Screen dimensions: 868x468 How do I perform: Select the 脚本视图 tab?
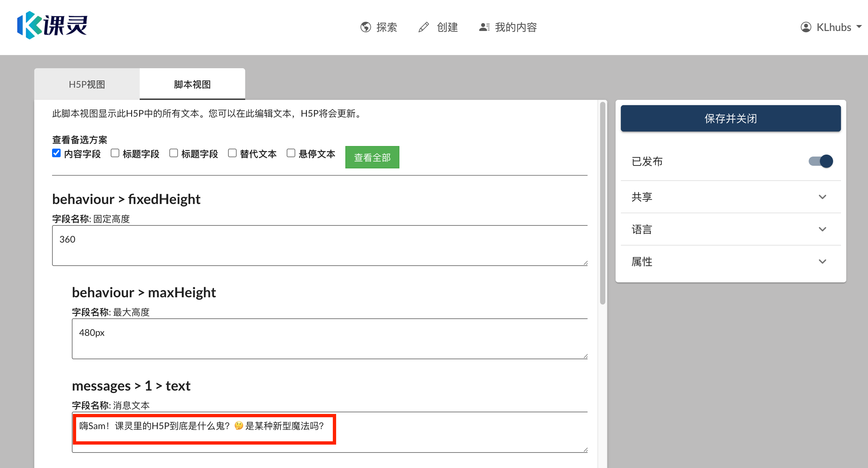[x=192, y=84]
